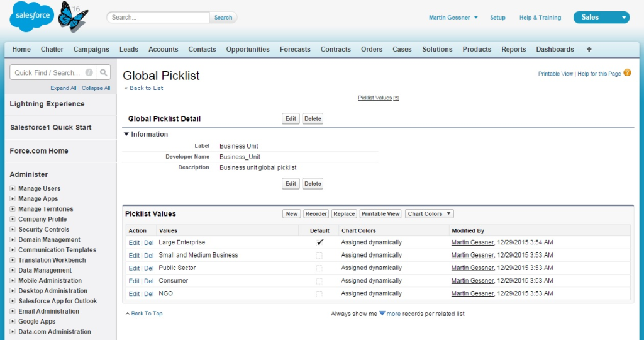644x340 pixels.
Task: Open the orange help question mark icon
Action: point(627,74)
